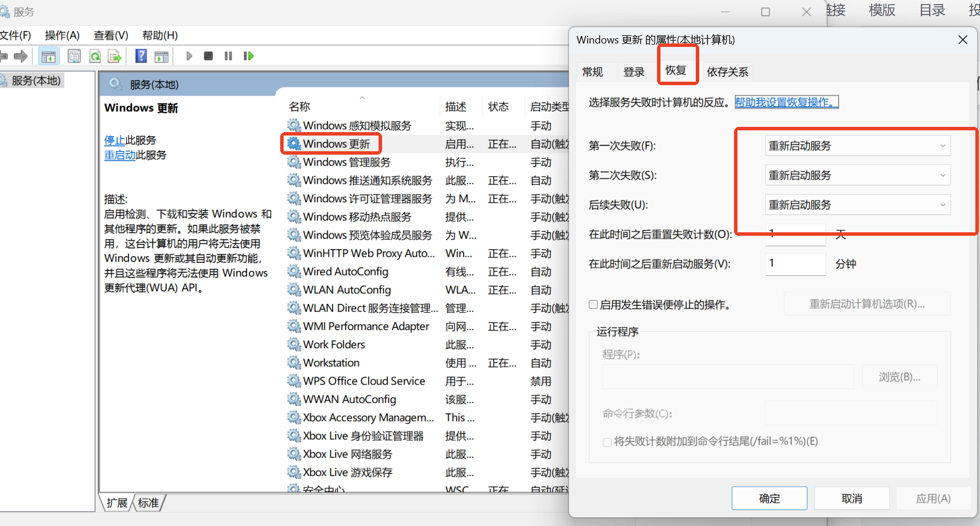This screenshot has width=980, height=526.
Task: Select Windows 更新 service row
Action: pos(428,144)
